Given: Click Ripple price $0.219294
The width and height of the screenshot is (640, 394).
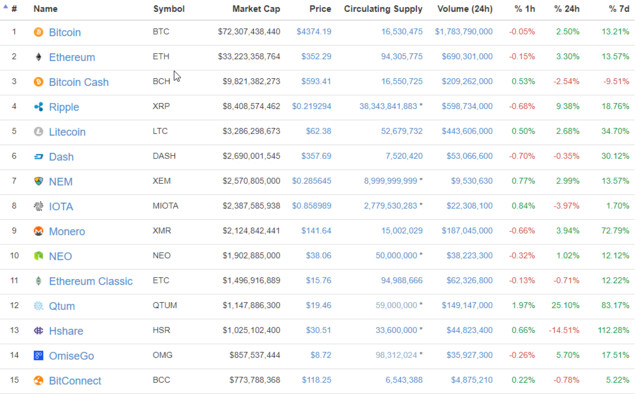Looking at the screenshot, I should pos(311,106).
